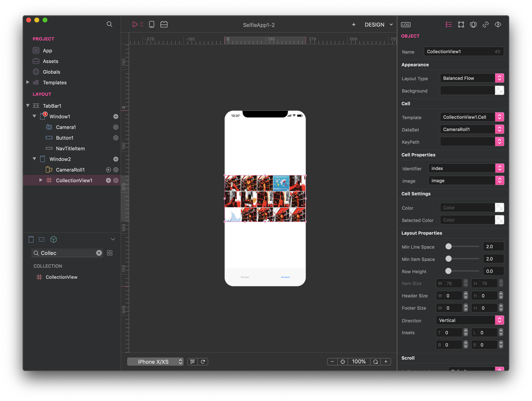Add child to Window2 with plus icon
This screenshot has width=532, height=401.
116,159
